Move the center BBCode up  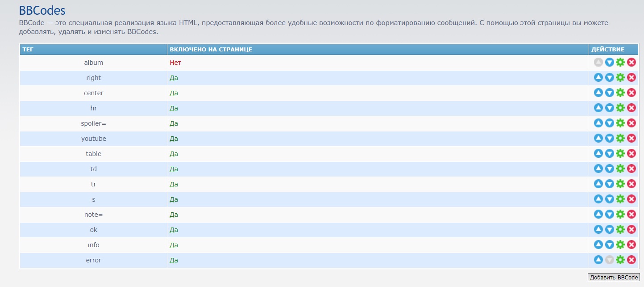[x=598, y=93]
